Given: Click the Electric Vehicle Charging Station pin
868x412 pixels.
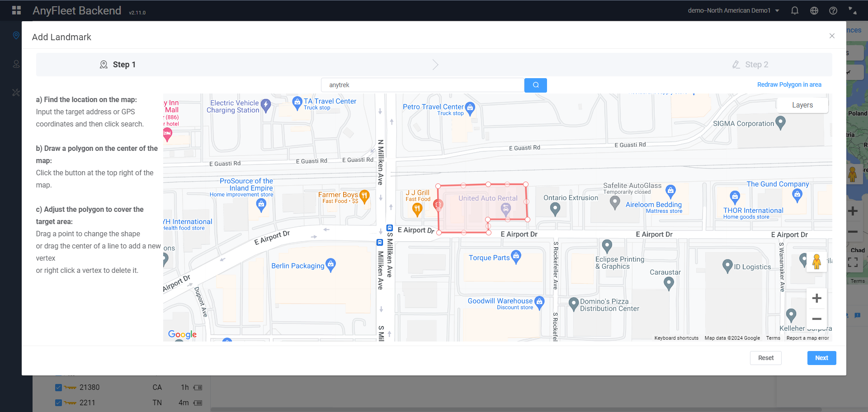Looking at the screenshot, I should [266, 106].
